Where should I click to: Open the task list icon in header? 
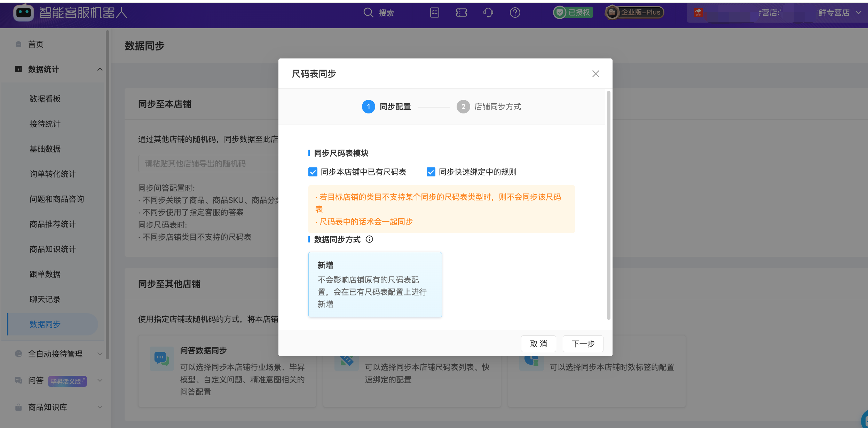point(435,13)
